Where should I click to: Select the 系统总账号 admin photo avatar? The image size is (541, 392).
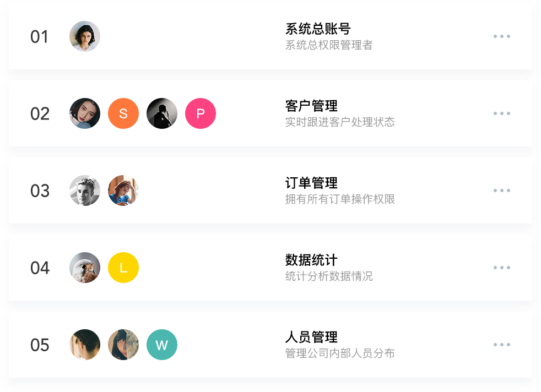click(x=85, y=36)
